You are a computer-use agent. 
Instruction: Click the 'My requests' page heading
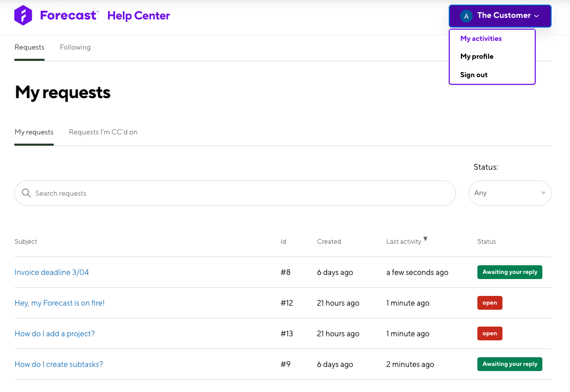point(62,93)
